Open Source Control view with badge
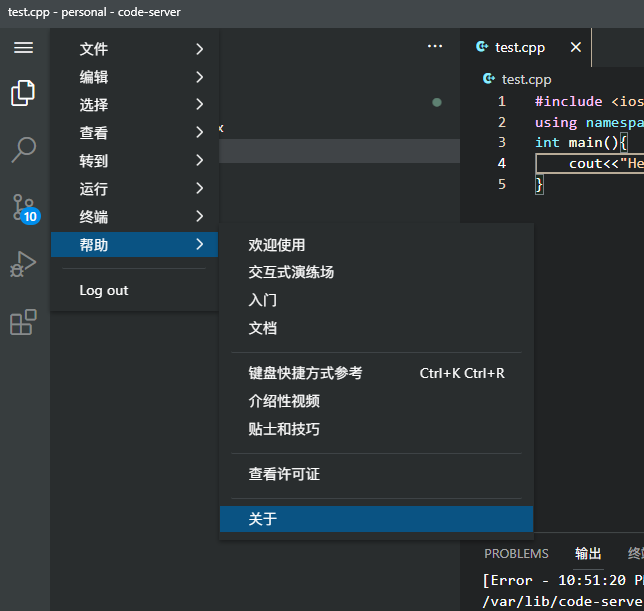This screenshot has height=611, width=644. 24,208
